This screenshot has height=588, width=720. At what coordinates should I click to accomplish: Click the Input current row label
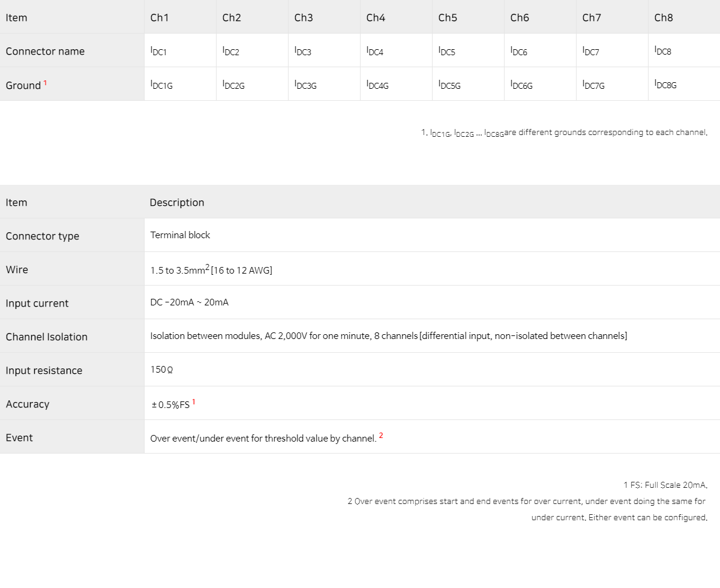coord(37,303)
